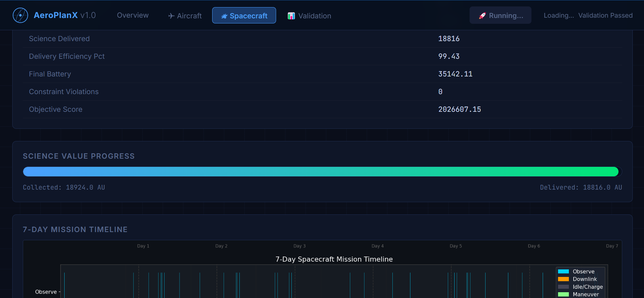Viewport: 644px width, 298px height.
Task: Click the Idle/Charge legend label
Action: (x=588, y=287)
